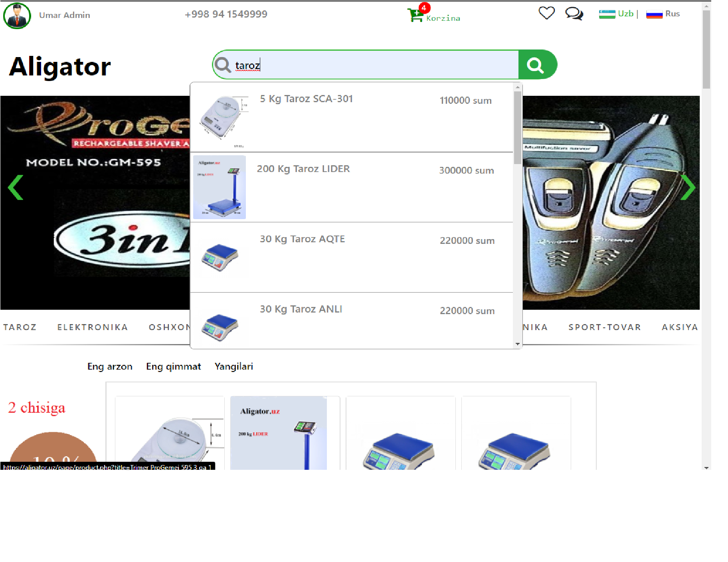Pick 30 Kg Taroz AQTE search result
The width and height of the screenshot is (728, 562).
coord(302,239)
